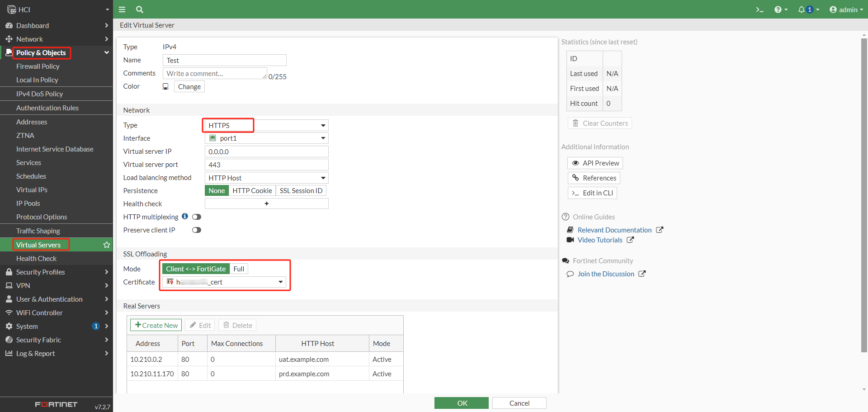Open Services under Policy & Objects
Screen dimensions: 868x412
(28, 162)
